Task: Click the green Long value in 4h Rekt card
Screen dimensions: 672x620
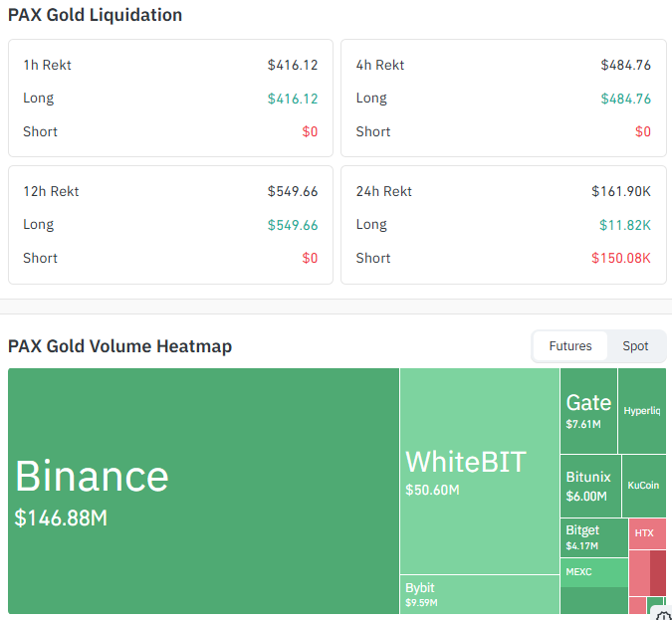Action: (x=626, y=99)
